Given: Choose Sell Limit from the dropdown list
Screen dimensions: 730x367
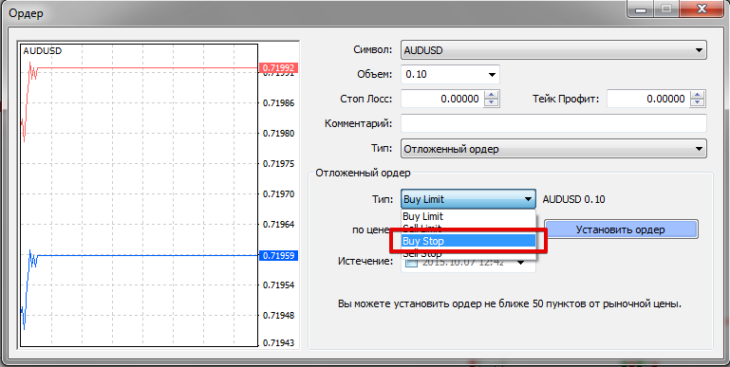Looking at the screenshot, I should 468,228.
